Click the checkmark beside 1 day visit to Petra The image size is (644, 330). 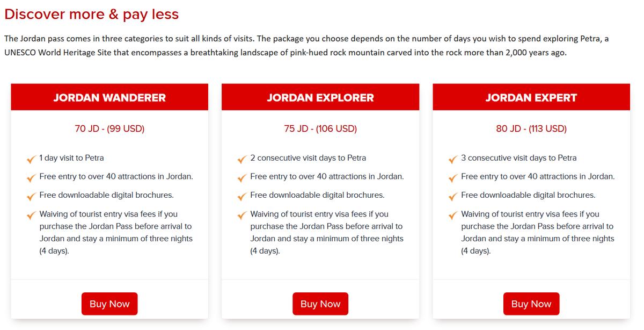[31, 159]
